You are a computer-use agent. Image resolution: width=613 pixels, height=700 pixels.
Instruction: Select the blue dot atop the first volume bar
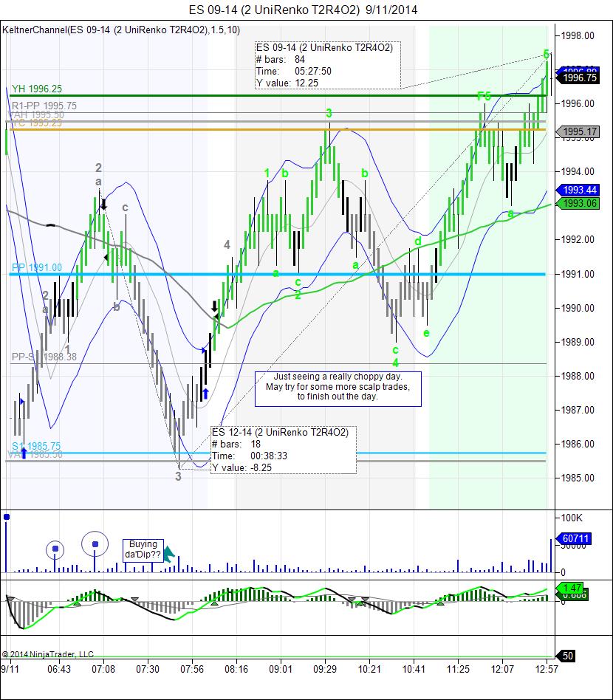[6, 517]
